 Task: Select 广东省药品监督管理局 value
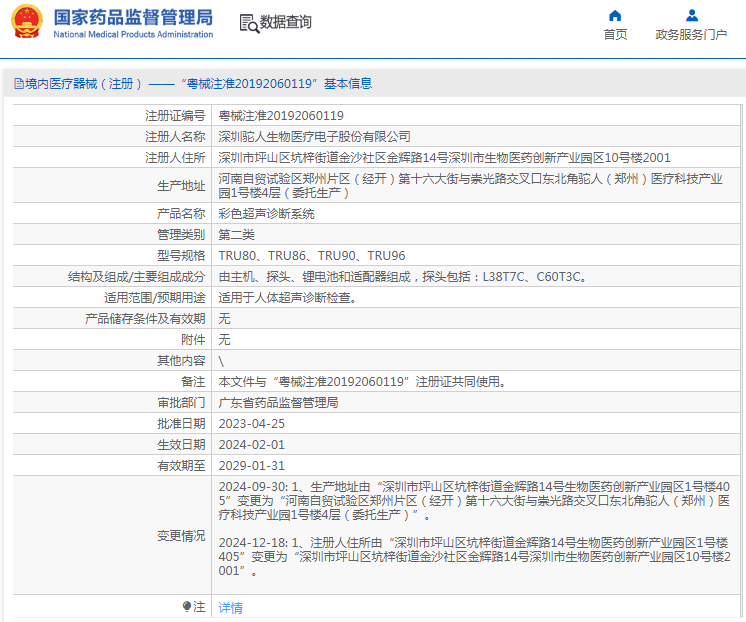click(278, 403)
